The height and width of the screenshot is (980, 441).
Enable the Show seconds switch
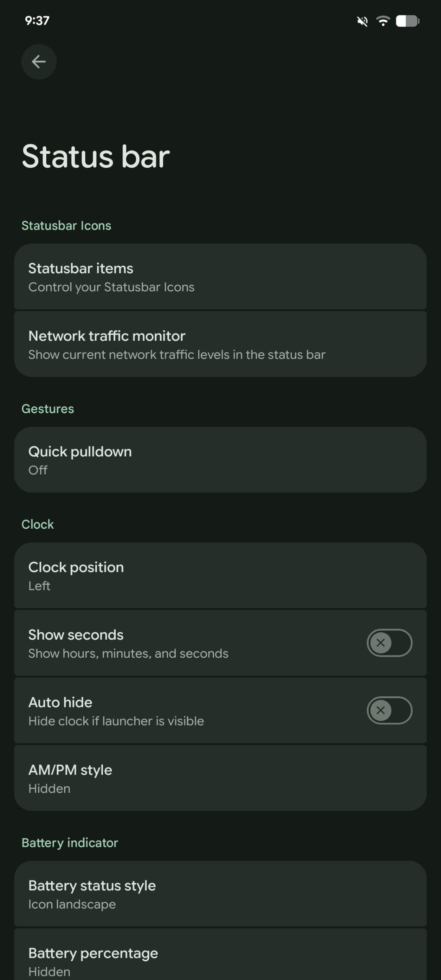coord(389,643)
